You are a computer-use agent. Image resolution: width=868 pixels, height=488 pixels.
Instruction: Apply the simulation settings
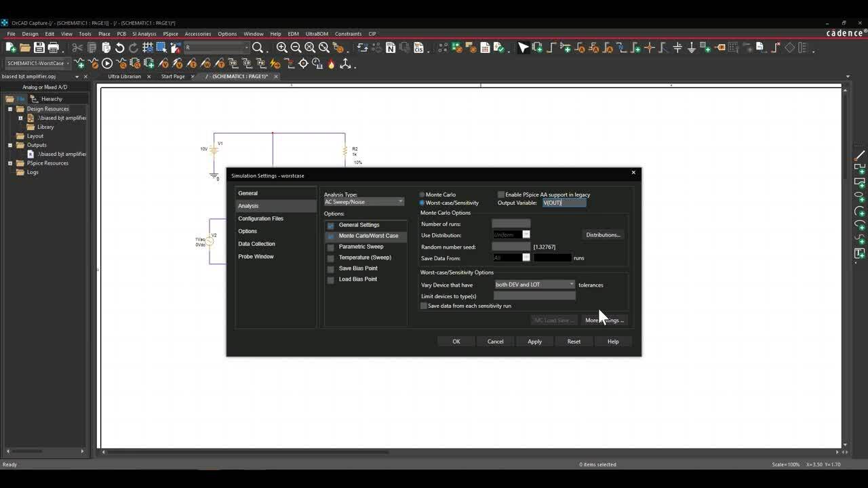534,341
